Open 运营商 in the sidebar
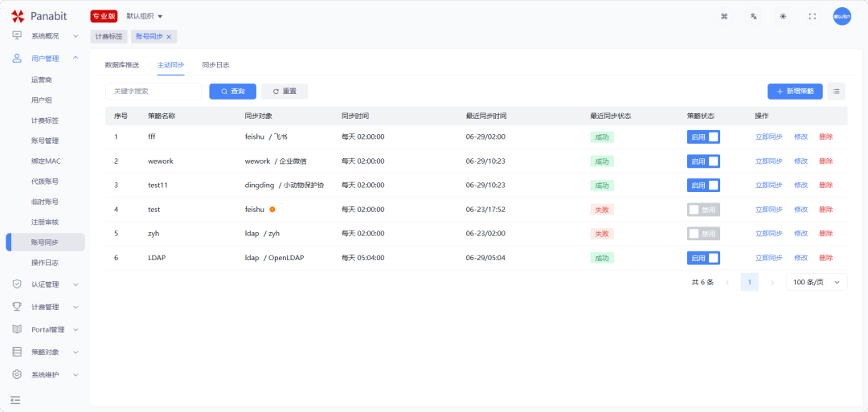The image size is (868, 412). click(x=42, y=80)
